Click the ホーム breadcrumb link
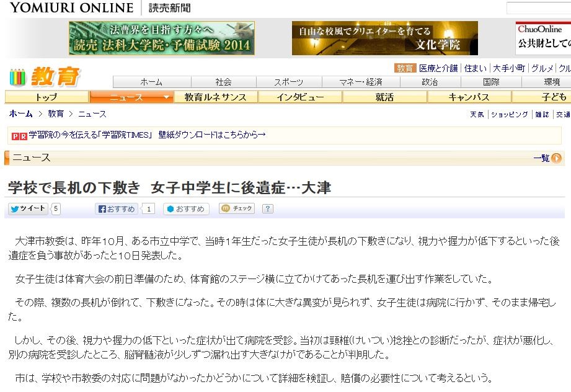 point(20,114)
